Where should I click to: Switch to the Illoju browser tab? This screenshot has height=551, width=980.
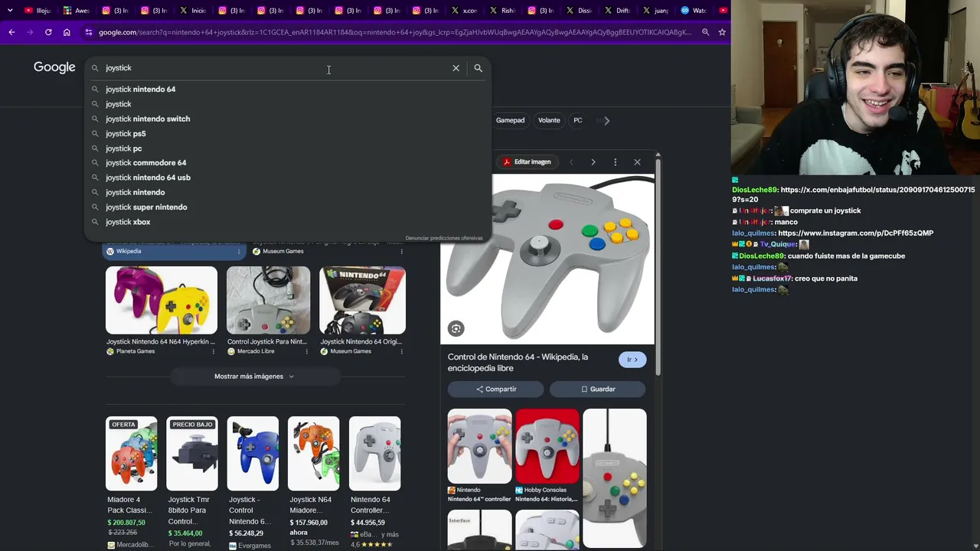click(38, 11)
